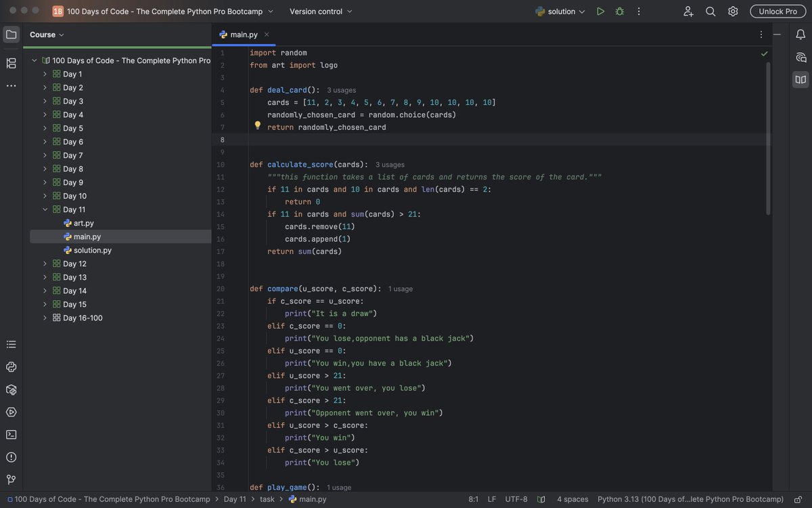Open editor tab options menu
The image size is (812, 508).
click(761, 35)
